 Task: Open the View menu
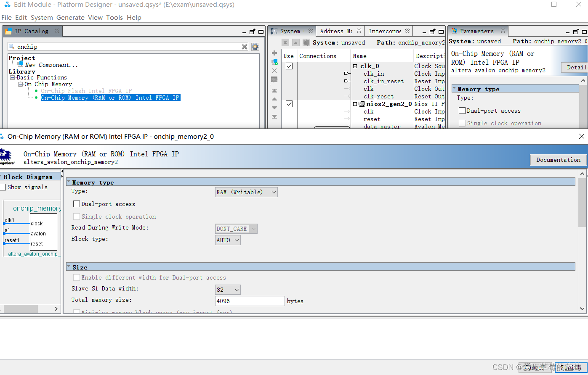(x=95, y=17)
